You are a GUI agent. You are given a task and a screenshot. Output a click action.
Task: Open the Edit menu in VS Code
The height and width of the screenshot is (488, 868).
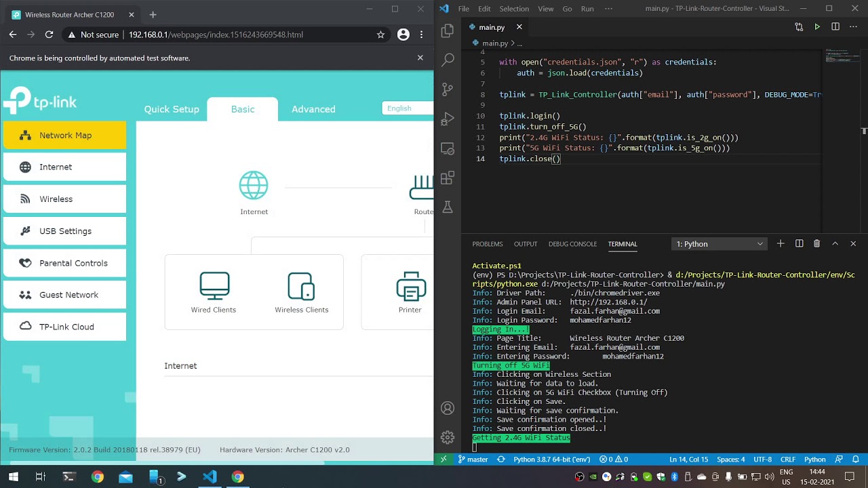(x=484, y=9)
